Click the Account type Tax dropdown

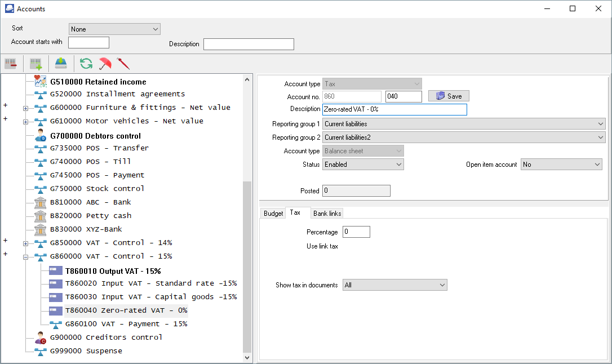(372, 83)
